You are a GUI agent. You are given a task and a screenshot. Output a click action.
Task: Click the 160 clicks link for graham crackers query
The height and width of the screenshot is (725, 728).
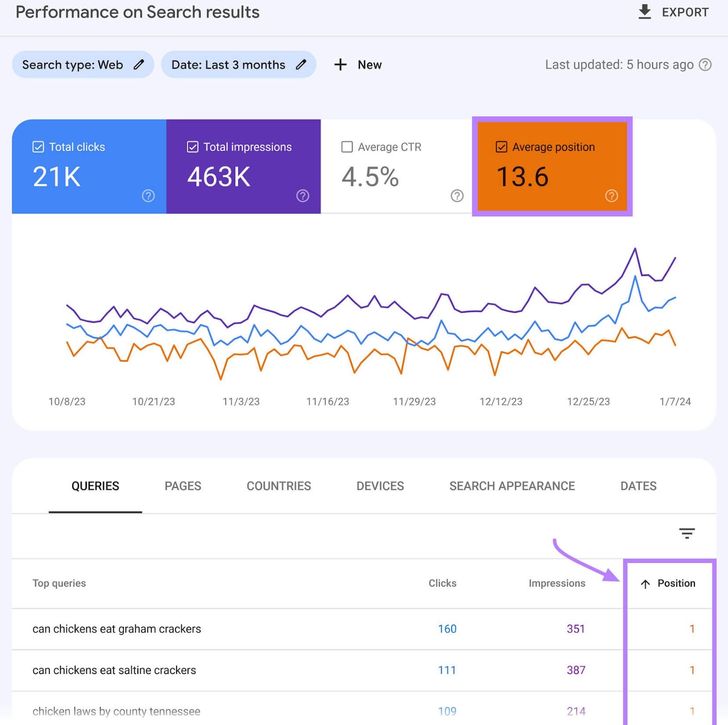pos(447,629)
